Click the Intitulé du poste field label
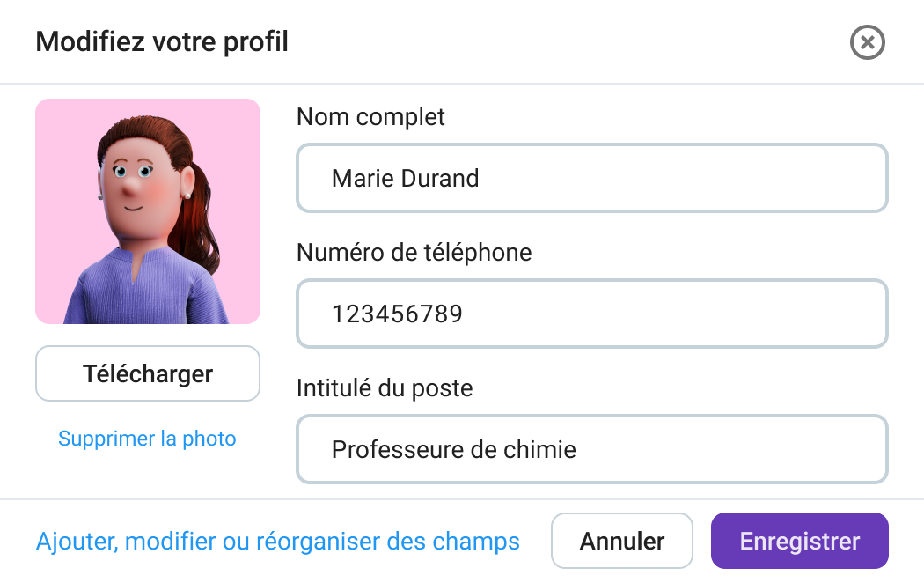924x583 pixels. 385,387
